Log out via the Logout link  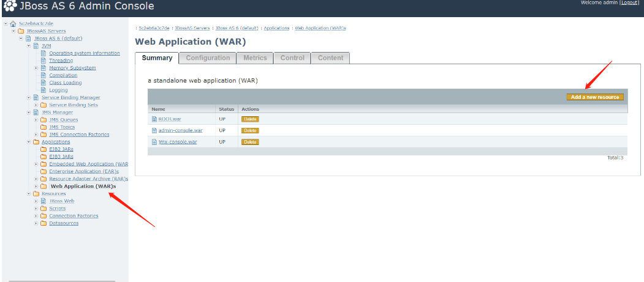(x=629, y=2)
